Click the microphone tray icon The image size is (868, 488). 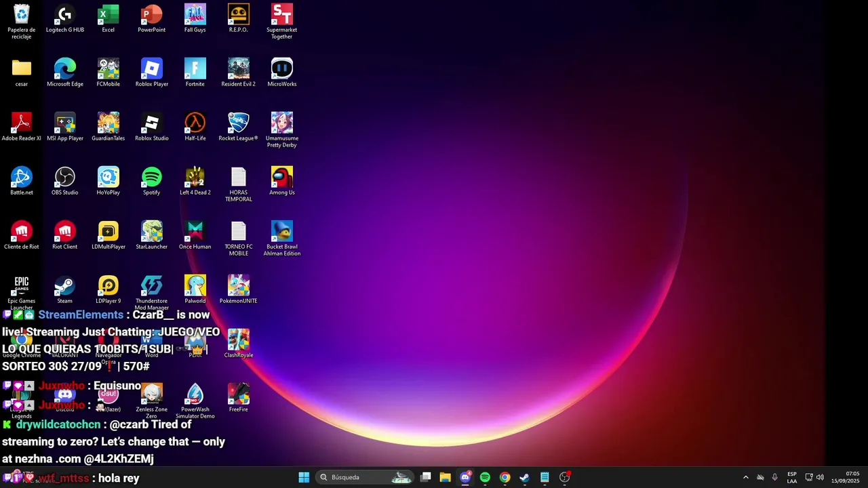774,477
